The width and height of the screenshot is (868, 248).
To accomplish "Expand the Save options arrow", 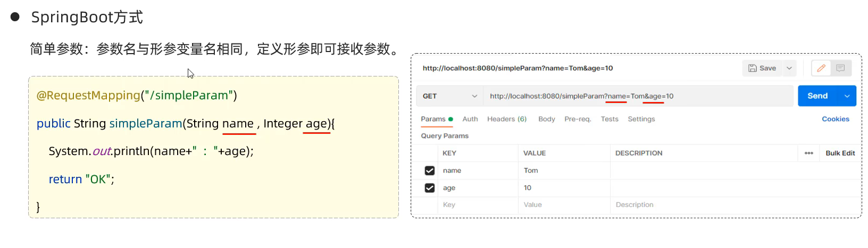I will (789, 68).
